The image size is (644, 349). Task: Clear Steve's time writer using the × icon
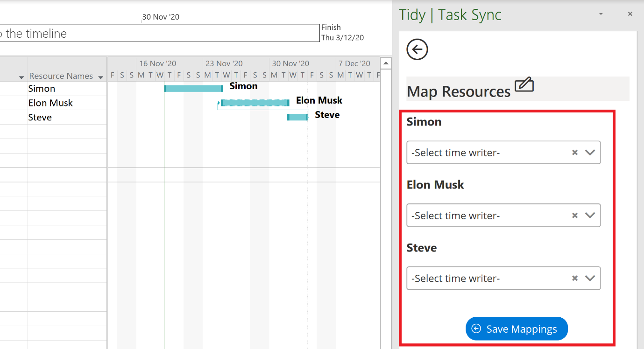click(x=574, y=278)
